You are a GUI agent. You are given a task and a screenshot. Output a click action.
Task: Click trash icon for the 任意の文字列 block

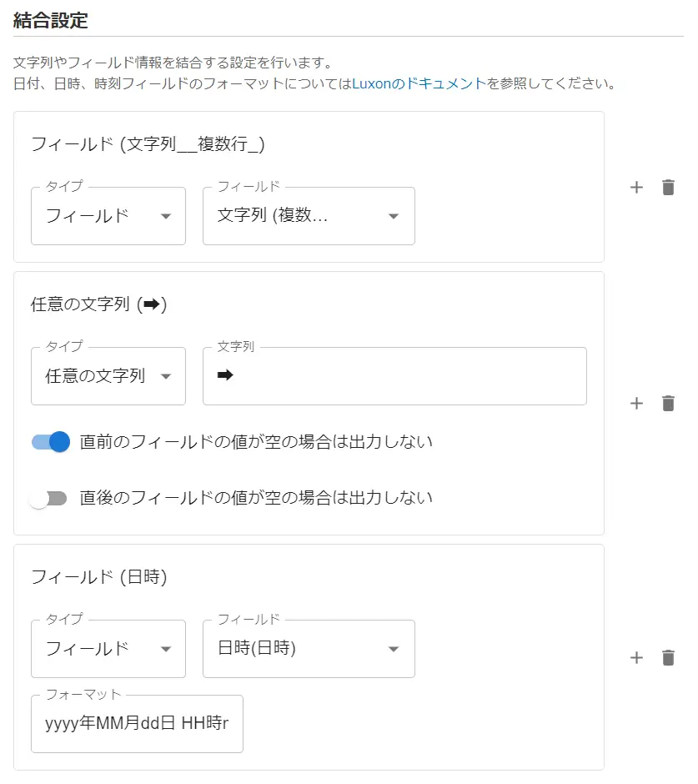coord(668,404)
